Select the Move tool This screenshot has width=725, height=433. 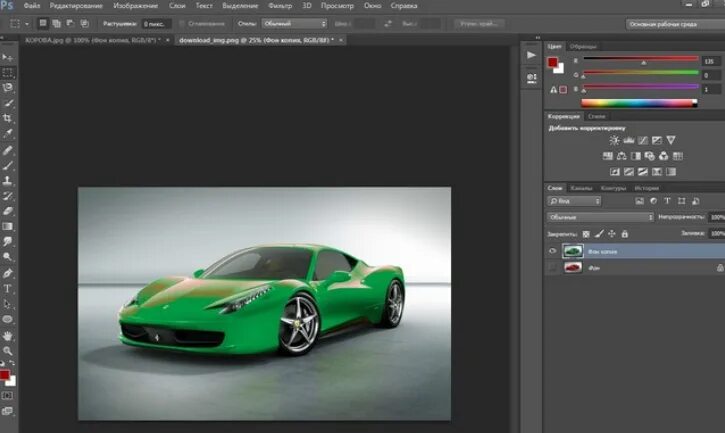coord(7,57)
